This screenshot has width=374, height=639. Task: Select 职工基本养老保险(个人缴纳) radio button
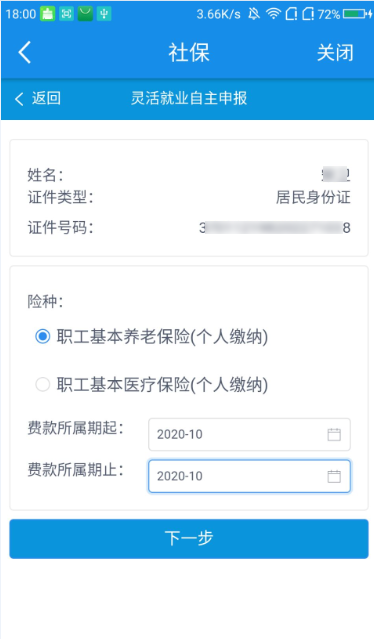[42, 337]
